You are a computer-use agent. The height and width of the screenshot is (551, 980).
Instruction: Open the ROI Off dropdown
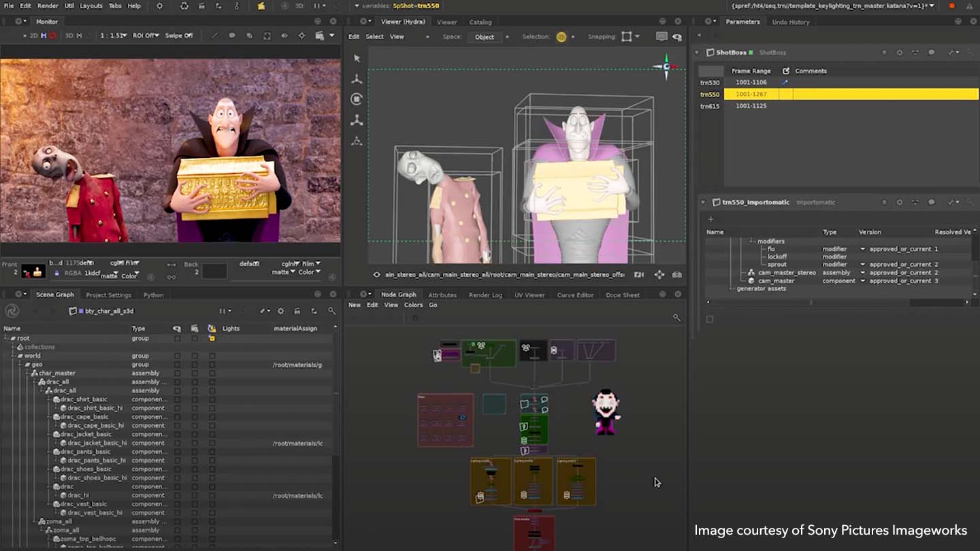pyautogui.click(x=146, y=35)
